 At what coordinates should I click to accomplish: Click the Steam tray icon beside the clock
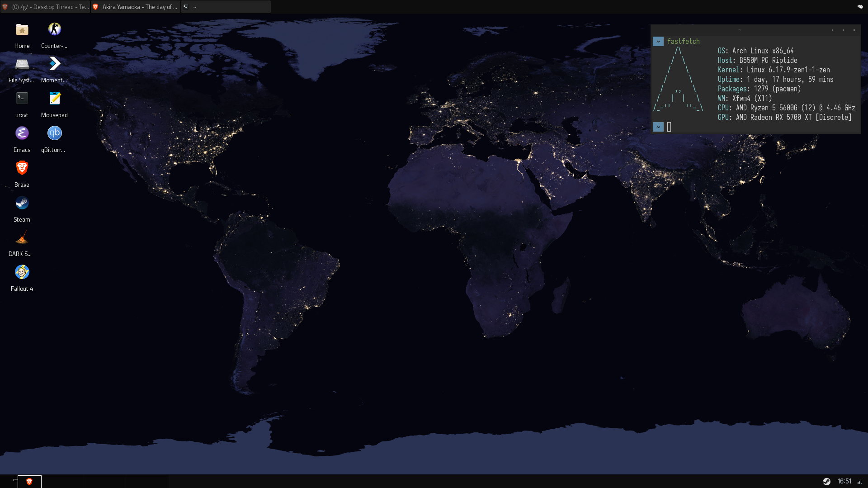point(827,482)
